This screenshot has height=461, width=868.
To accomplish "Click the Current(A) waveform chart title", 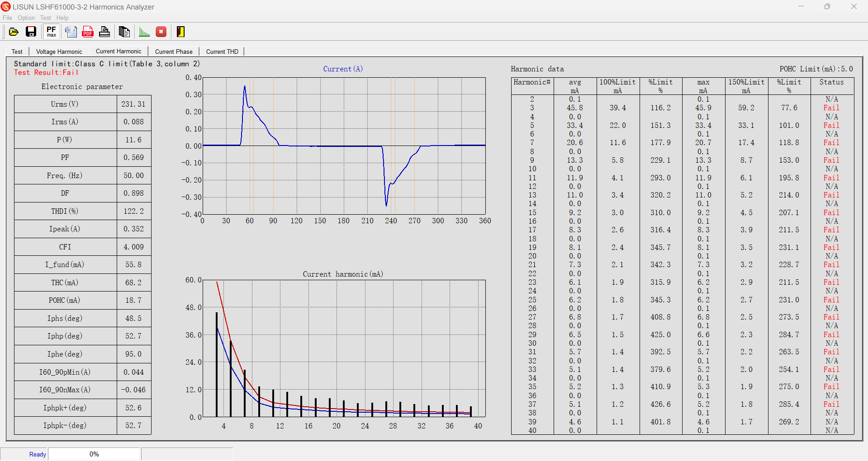I will click(x=343, y=69).
